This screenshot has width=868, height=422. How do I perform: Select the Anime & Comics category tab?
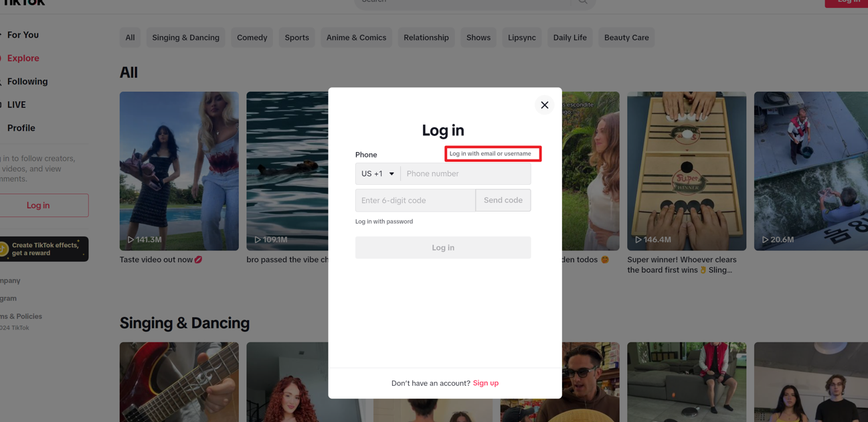point(356,38)
